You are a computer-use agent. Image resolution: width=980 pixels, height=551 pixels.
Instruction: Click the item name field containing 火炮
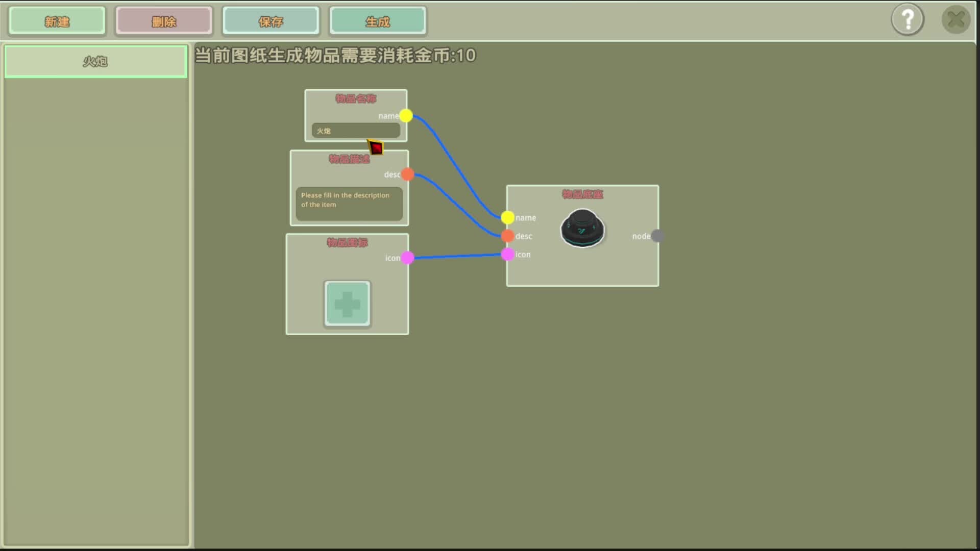coord(356,131)
